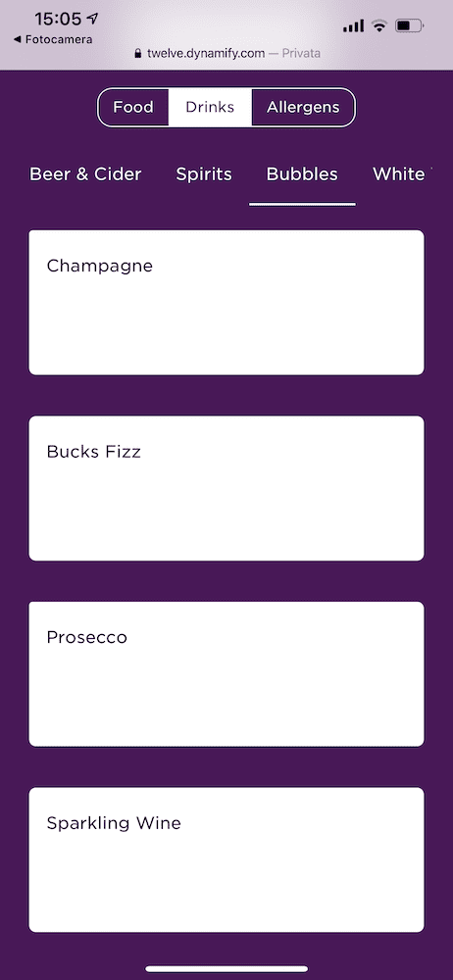Open the Sparkling Wine card
Screen dimensions: 453x980
[x=226, y=859]
